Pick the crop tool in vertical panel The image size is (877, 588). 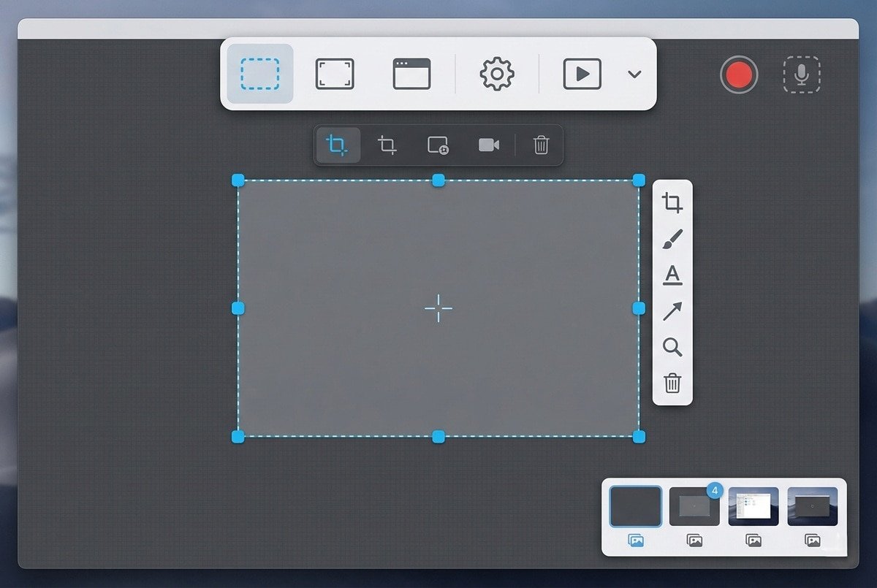672,203
